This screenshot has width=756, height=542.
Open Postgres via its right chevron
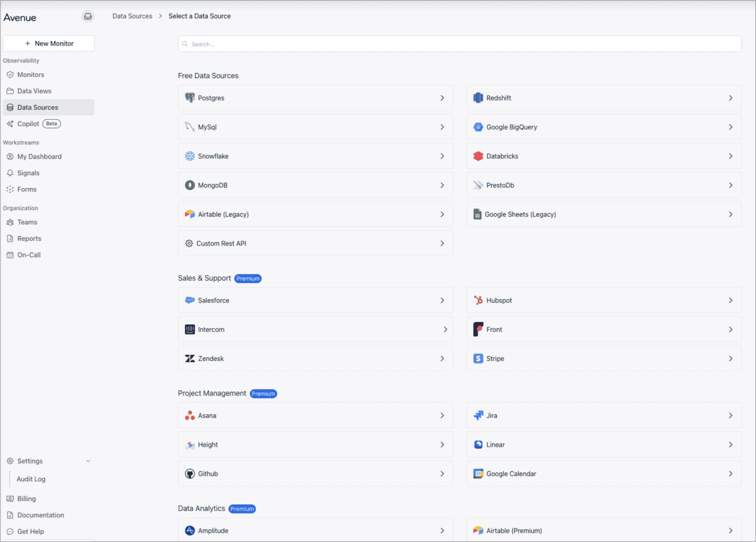click(x=442, y=98)
